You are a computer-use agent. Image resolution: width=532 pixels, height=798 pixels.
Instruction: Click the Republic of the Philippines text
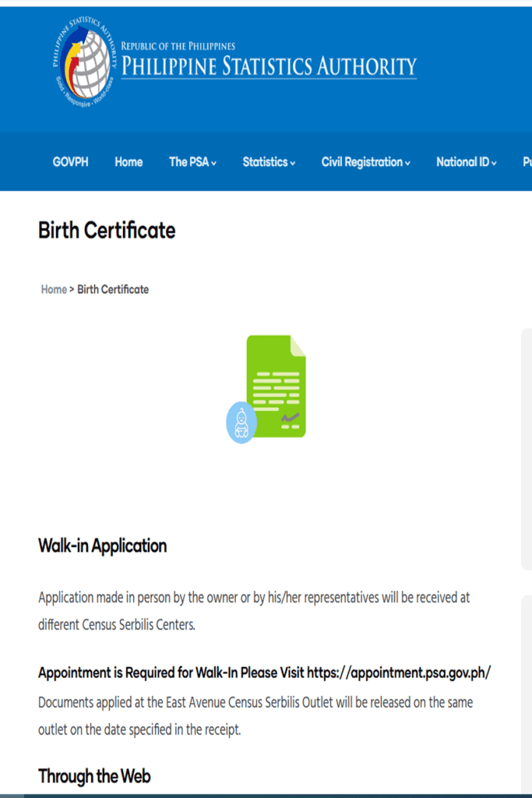[x=178, y=46]
